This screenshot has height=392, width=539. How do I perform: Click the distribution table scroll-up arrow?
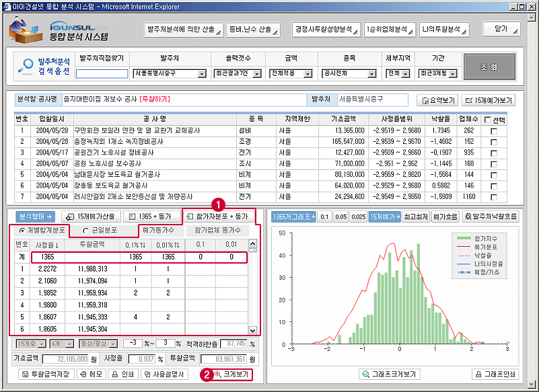click(x=252, y=244)
